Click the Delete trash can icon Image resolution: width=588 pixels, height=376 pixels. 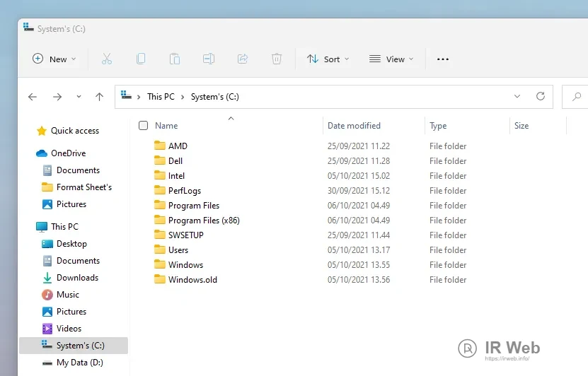[277, 59]
